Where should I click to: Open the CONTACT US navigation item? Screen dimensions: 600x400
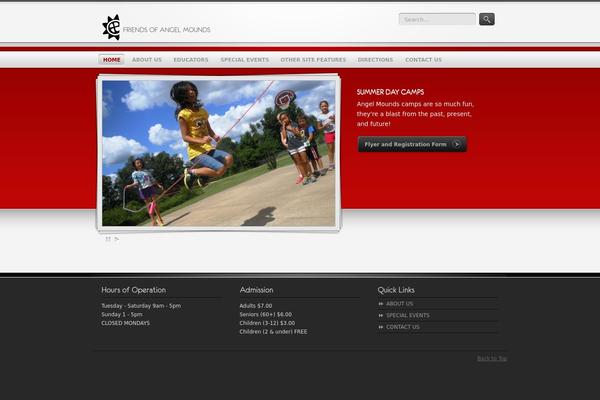tap(423, 60)
